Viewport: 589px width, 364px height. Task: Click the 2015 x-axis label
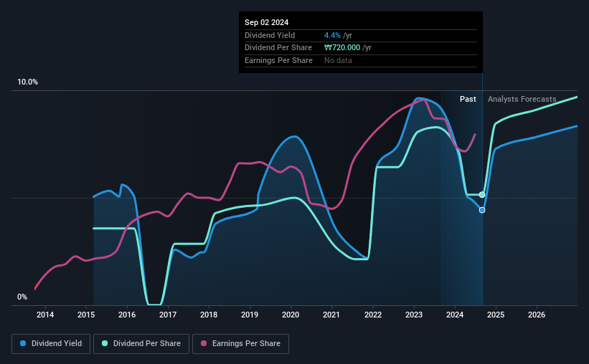tap(86, 315)
